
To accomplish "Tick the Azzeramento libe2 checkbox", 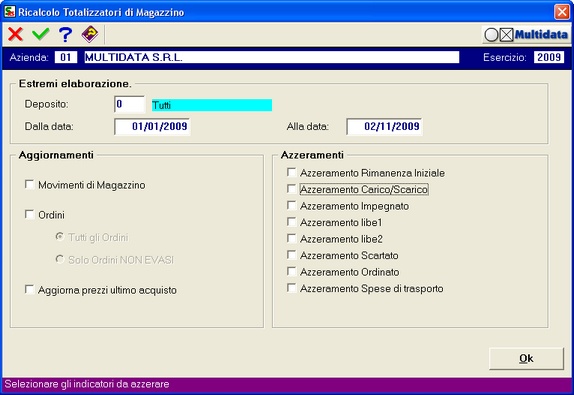I will pos(291,238).
